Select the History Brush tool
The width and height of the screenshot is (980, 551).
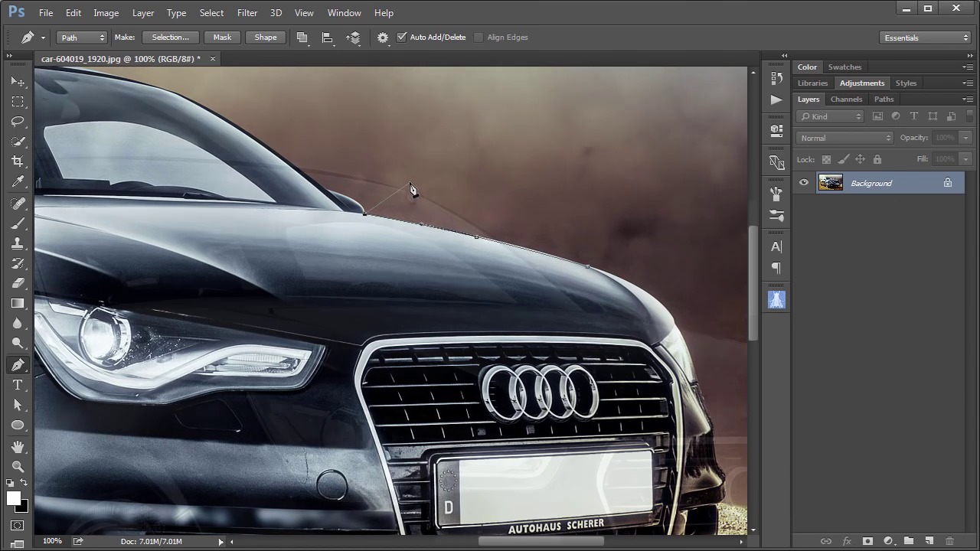pyautogui.click(x=18, y=263)
